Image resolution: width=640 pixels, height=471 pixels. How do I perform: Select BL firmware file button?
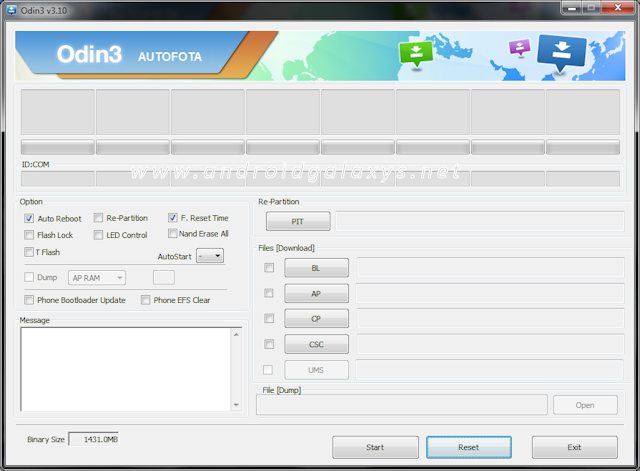pyautogui.click(x=316, y=268)
